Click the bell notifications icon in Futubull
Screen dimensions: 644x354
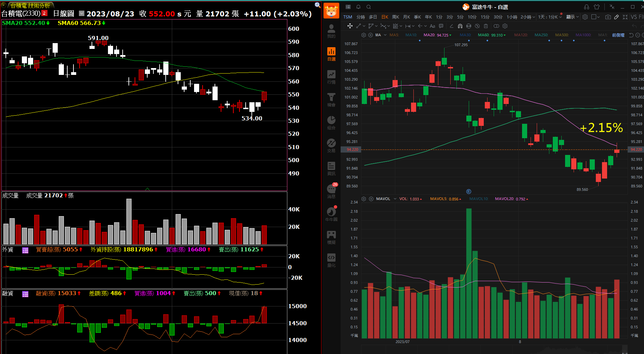[358, 7]
